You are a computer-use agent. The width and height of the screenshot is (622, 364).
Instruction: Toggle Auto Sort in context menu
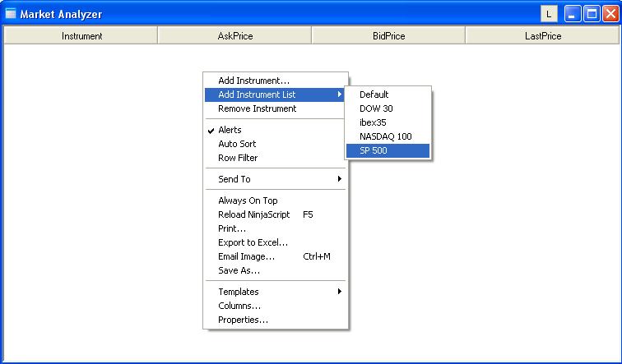(237, 144)
